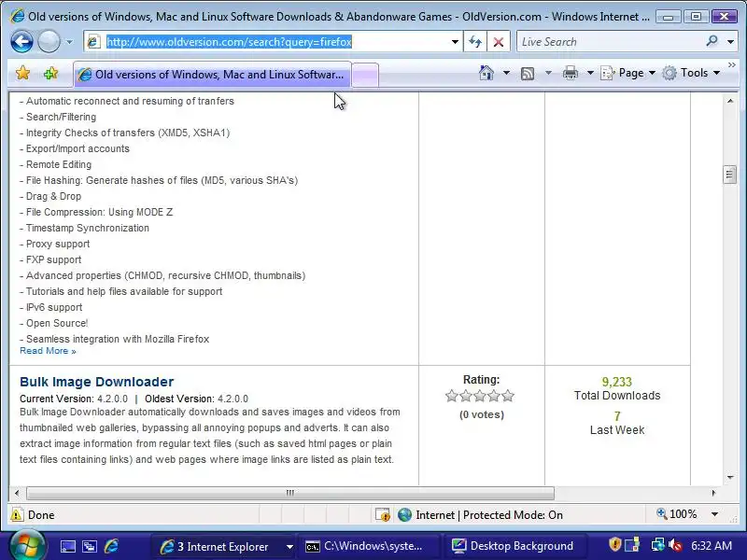Open the Windows Start orb

pyautogui.click(x=27, y=545)
